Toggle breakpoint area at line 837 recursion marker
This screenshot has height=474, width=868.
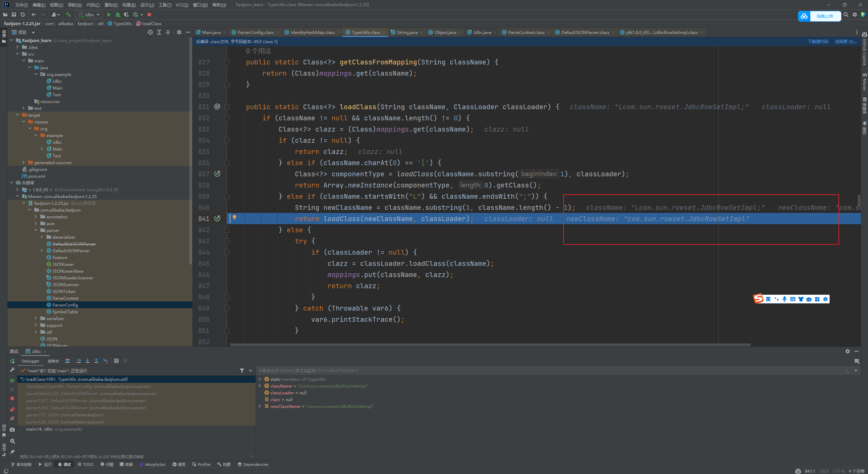tap(218, 174)
